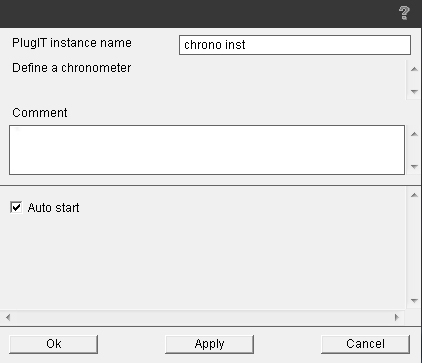Click the horizontal scrollbar's right arrow

coord(396,317)
